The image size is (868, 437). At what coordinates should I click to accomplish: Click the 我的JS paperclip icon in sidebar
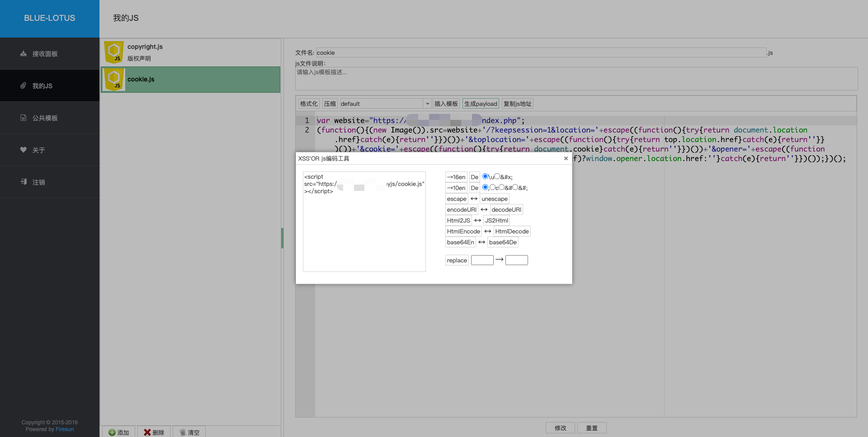24,85
